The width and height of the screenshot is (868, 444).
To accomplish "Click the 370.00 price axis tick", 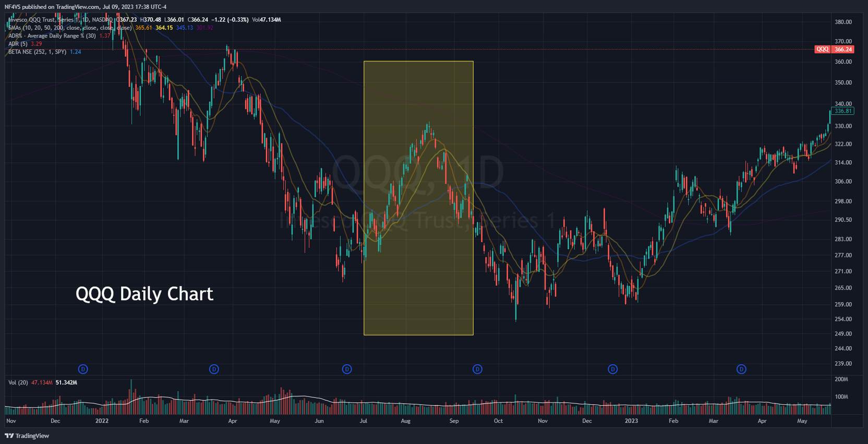I will (x=843, y=41).
